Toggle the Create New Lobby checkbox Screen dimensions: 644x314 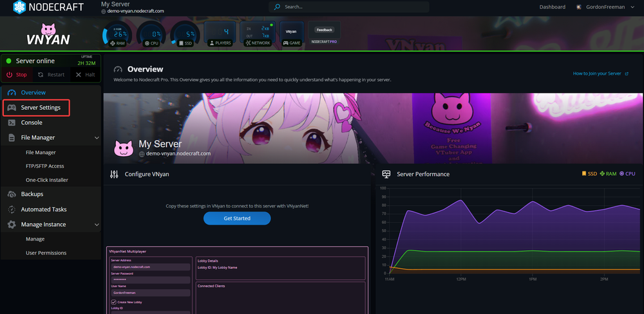point(114,302)
